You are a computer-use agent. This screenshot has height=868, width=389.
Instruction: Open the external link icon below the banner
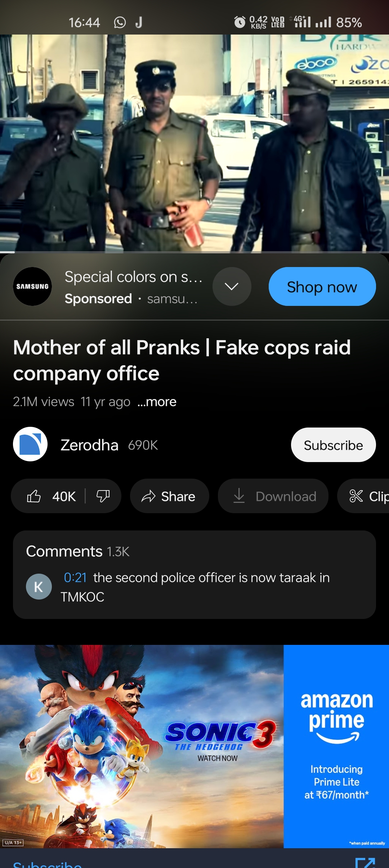365,863
